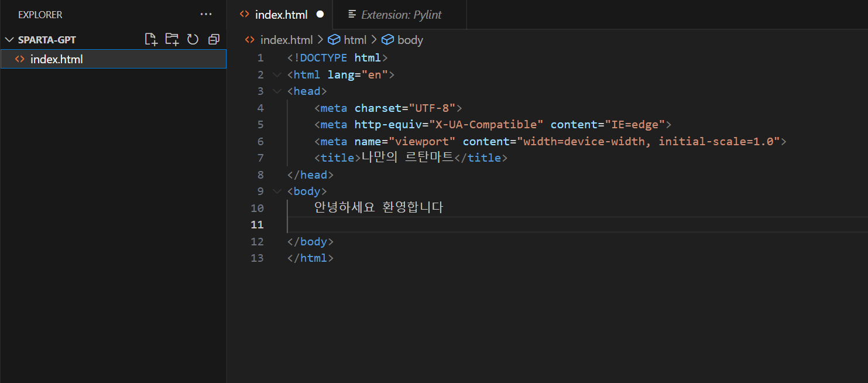Click the closing </html> tag
Image resolution: width=868 pixels, height=383 pixels.
(311, 258)
